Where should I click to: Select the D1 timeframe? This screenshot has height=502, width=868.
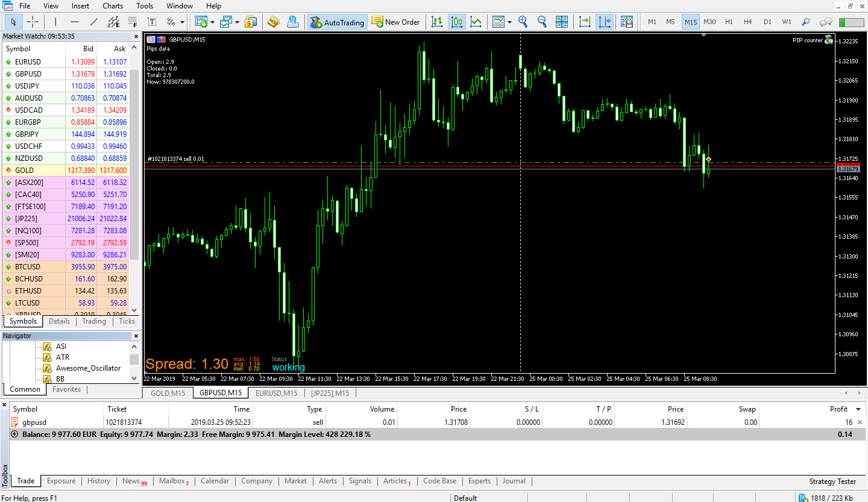(x=767, y=22)
